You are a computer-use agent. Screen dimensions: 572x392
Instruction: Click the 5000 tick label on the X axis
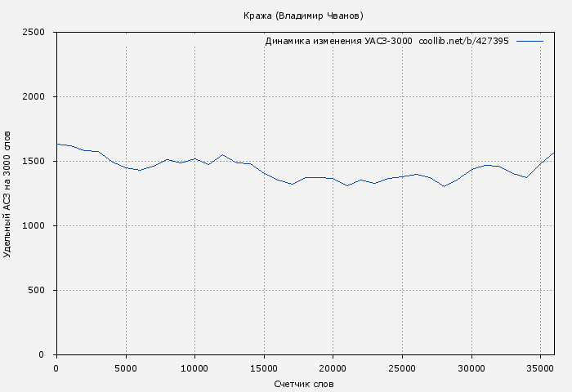125,368
